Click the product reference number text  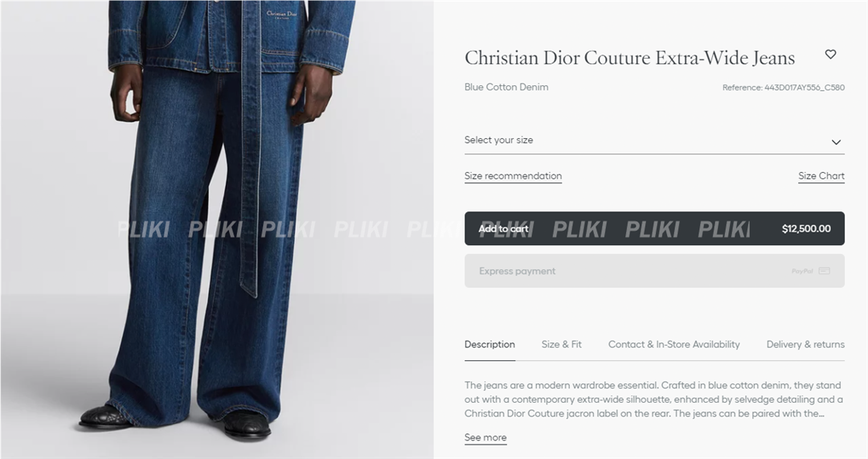pyautogui.click(x=784, y=88)
